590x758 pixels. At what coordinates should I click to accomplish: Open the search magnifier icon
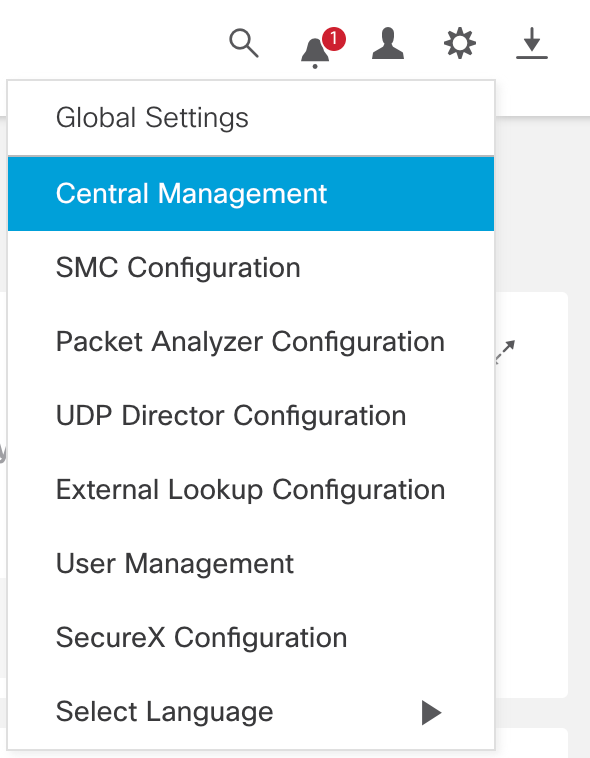pos(244,43)
